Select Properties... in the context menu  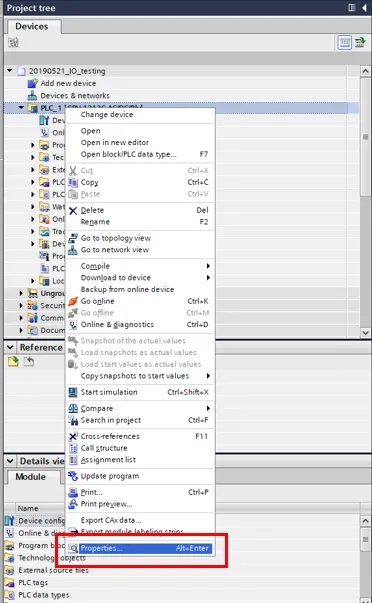click(x=140, y=548)
